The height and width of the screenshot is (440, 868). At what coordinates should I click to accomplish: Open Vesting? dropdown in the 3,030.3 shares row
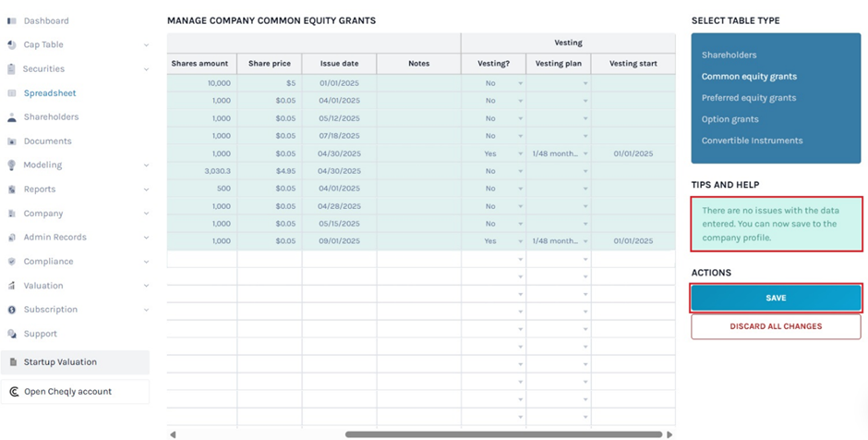tap(520, 171)
